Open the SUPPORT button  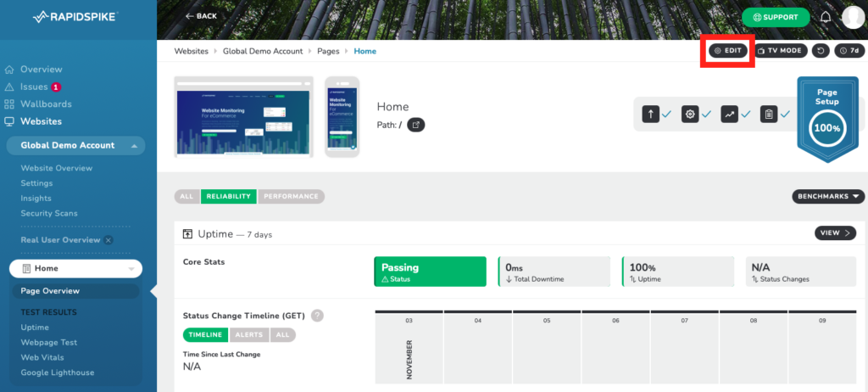(x=776, y=17)
